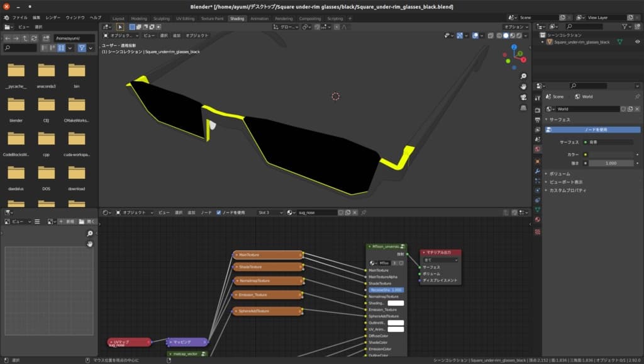644x364 pixels.
Task: Open the World properties tab icon
Action: 538,149
